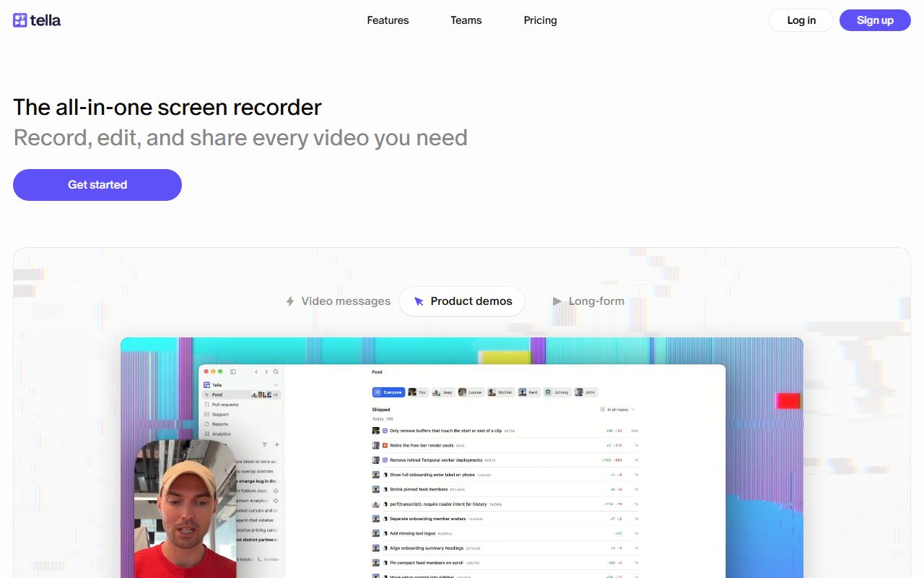Select the Johnny filter chip
This screenshot has width=924, height=578.
click(557, 392)
